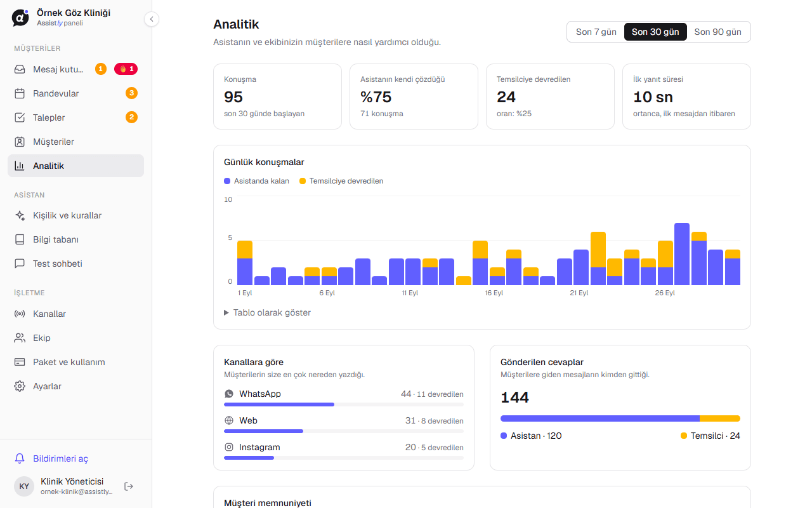Open Mesaj kutusu inbox icon
812x508 pixels.
(20, 69)
